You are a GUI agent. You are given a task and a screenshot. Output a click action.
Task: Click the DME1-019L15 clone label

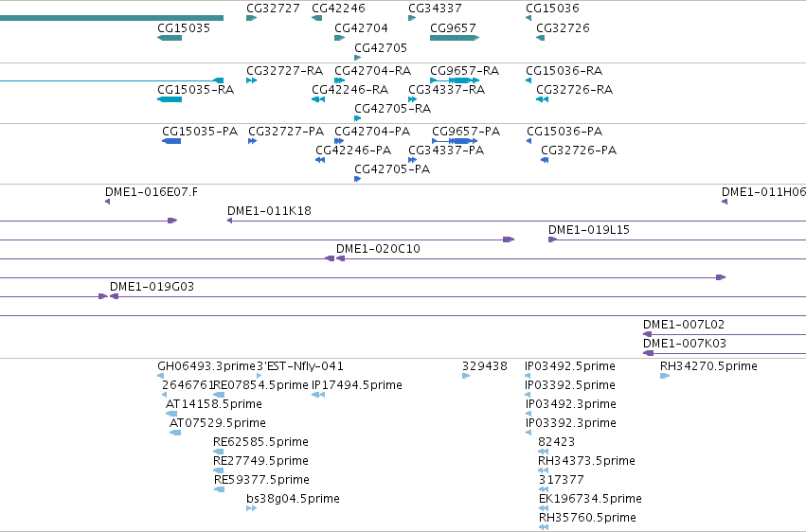click(589, 230)
